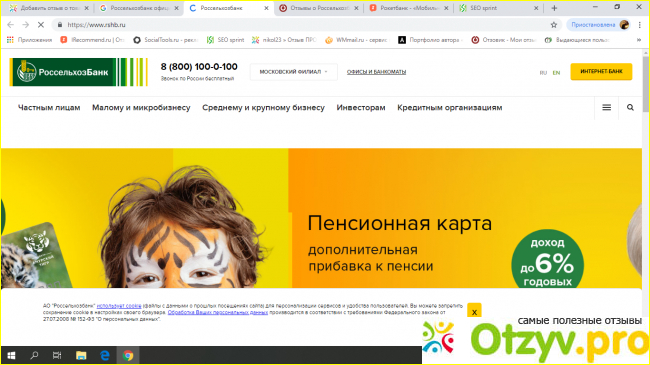Switch site language to EN
Viewport: 650px width, 365px height.
(x=556, y=73)
